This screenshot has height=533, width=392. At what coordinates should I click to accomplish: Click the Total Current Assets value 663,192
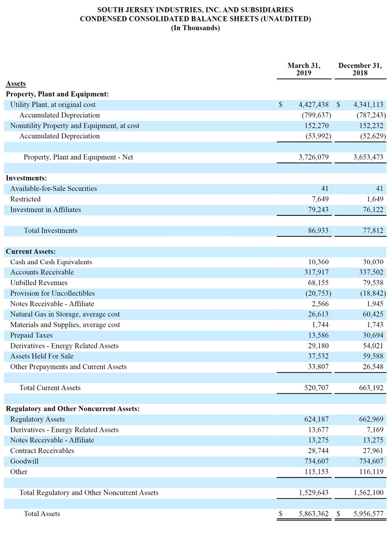371,388
